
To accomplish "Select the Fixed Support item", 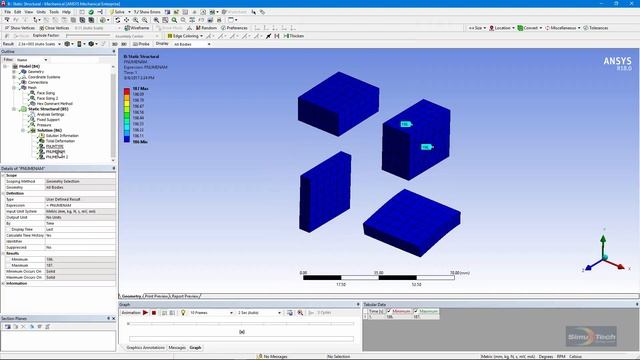I will click(x=48, y=120).
